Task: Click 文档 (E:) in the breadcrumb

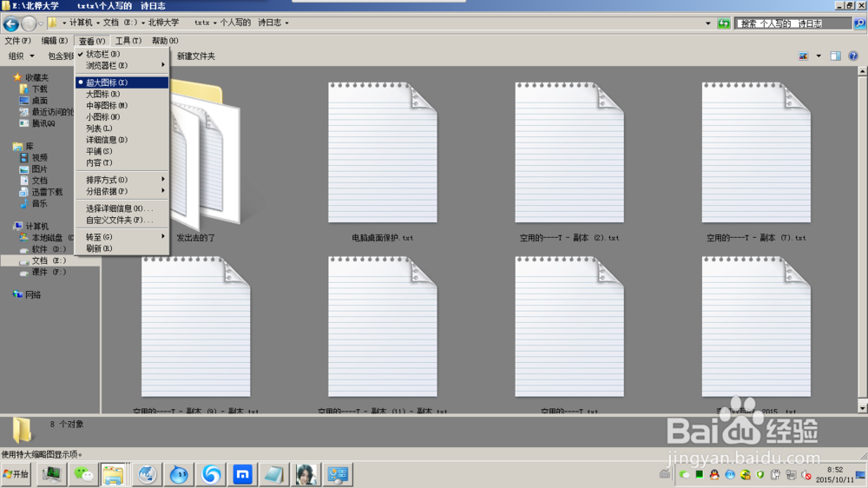Action: tap(120, 23)
